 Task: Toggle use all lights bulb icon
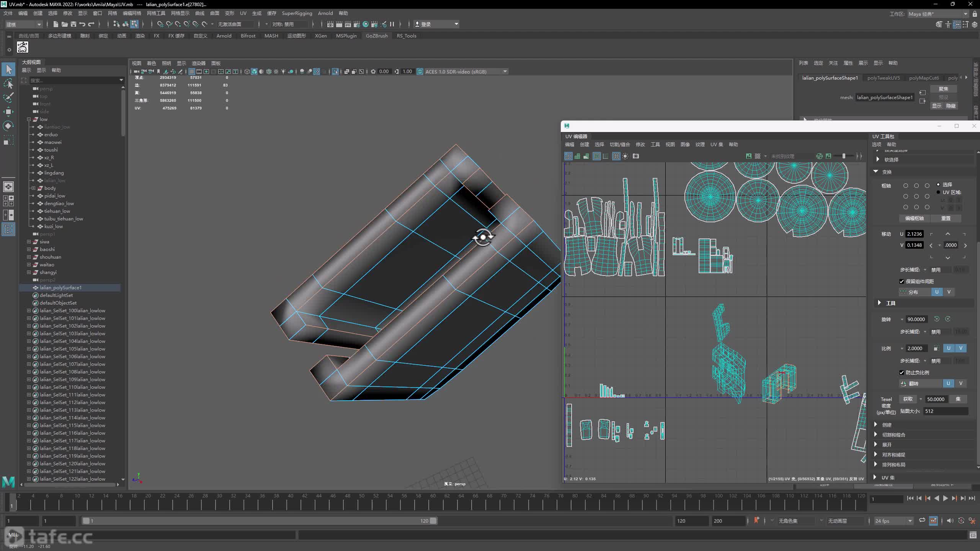(x=283, y=72)
